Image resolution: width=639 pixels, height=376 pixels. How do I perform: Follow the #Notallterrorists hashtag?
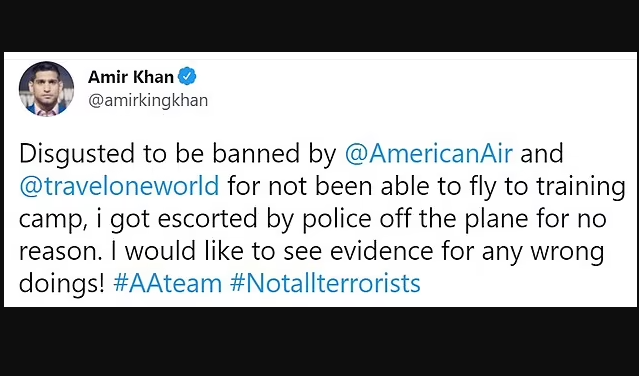[325, 283]
